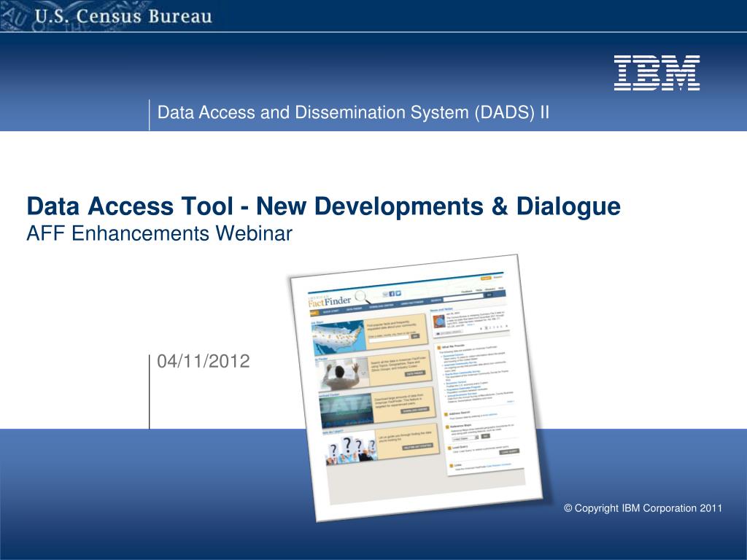Click the 'DATA' download center image

[x=347, y=411]
